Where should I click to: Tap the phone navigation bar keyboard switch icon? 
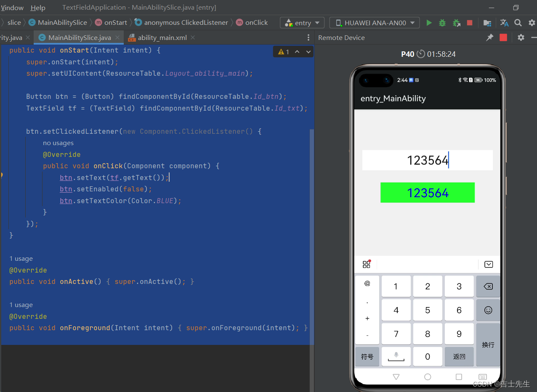[483, 377]
